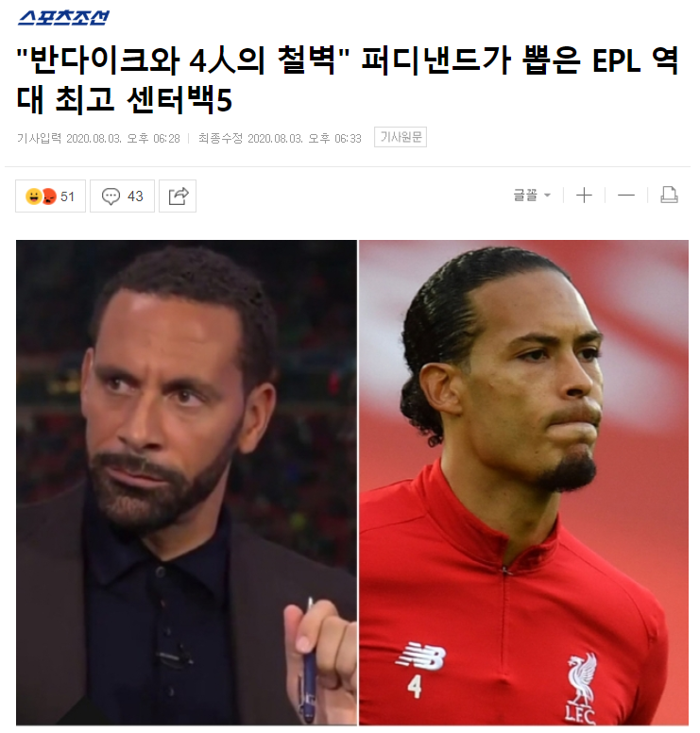Image resolution: width=700 pixels, height=733 pixels.
Task: Open the original article via 기사원문
Action: (401, 137)
